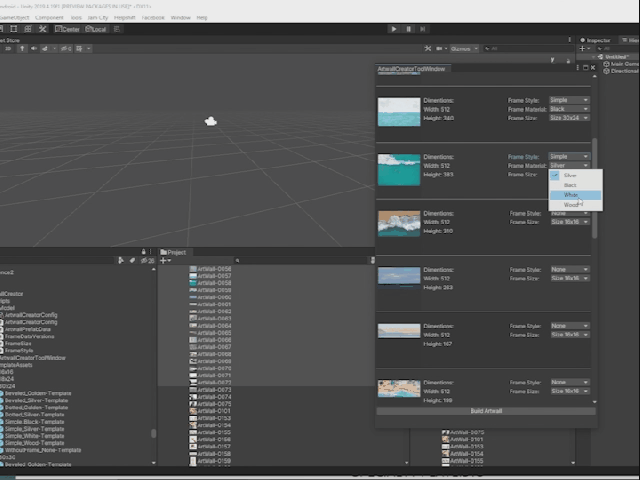Maximize the ArtwallCreatorToolWindow
The height and width of the screenshot is (480, 640).
tap(585, 68)
